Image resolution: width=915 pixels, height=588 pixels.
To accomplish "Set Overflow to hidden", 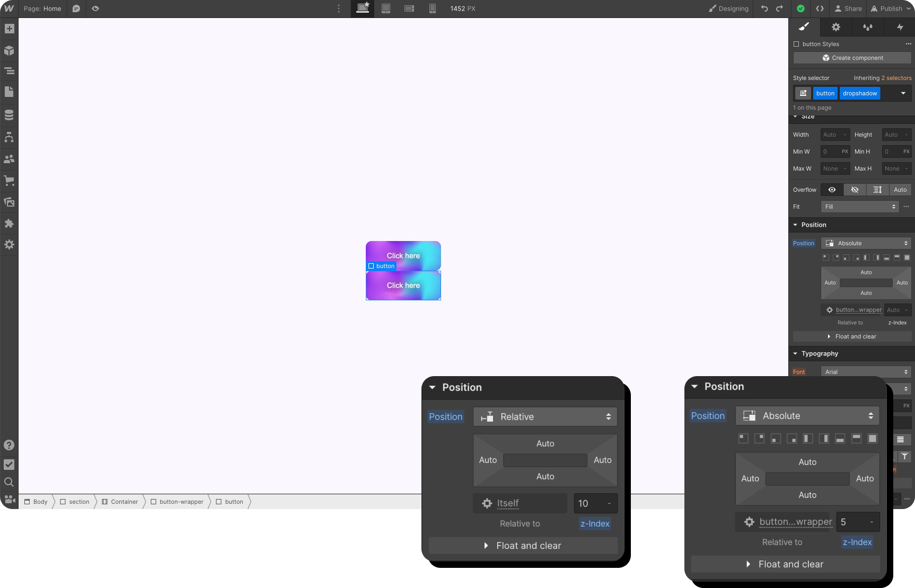I will coord(854,189).
